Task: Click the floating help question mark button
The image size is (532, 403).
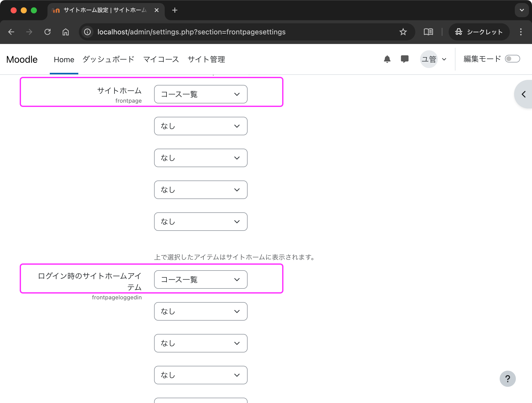Action: (x=507, y=378)
